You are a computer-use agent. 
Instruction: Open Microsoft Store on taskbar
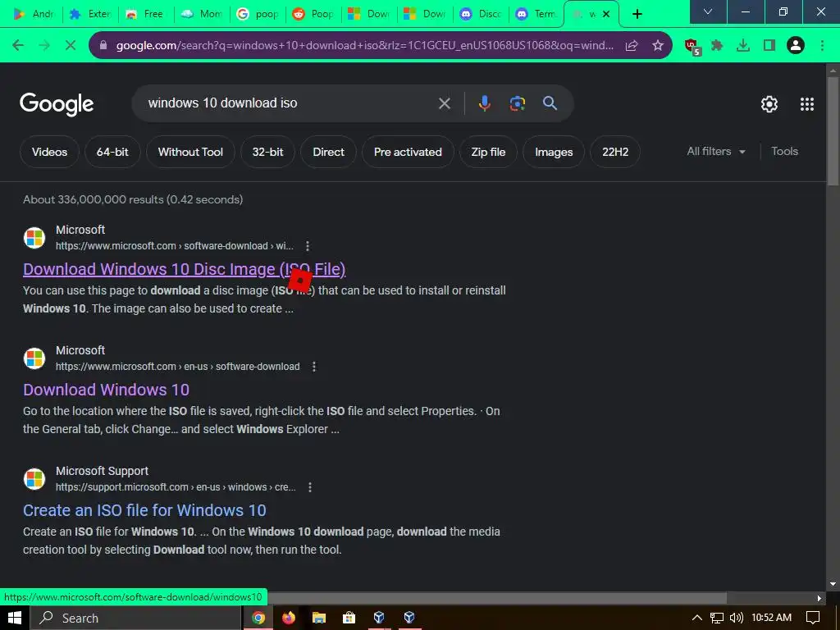(349, 618)
